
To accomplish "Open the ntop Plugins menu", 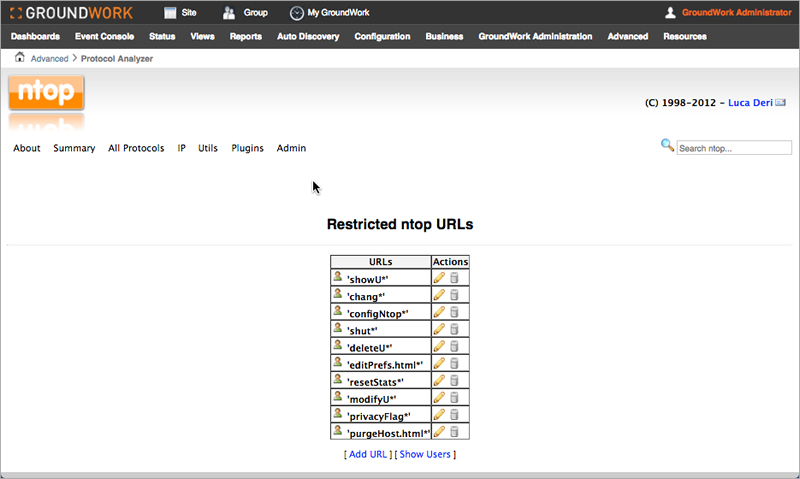I will pyautogui.click(x=247, y=148).
